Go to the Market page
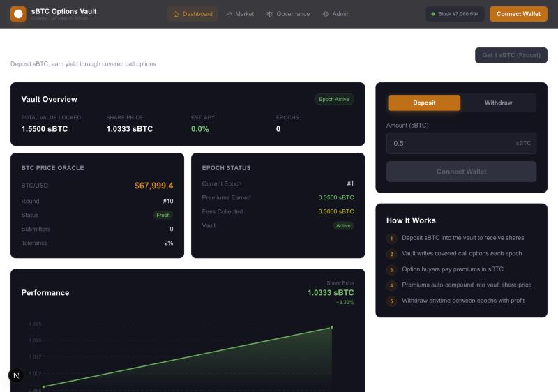The height and width of the screenshot is (392, 558). point(239,14)
